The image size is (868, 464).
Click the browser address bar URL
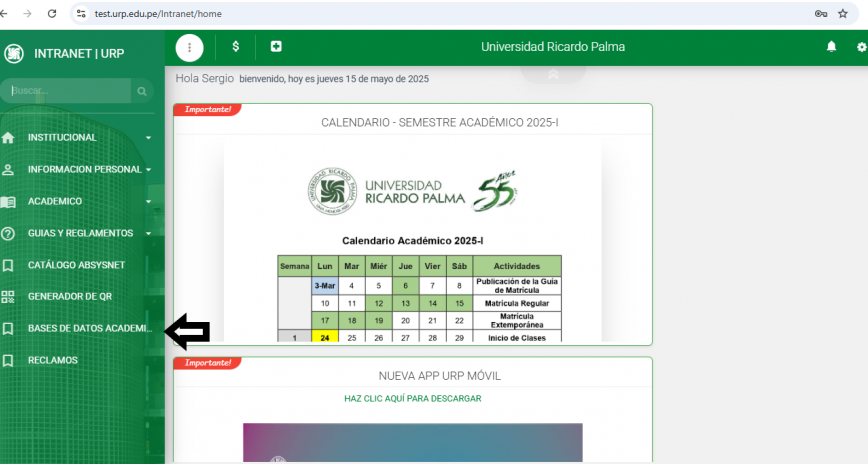(x=158, y=14)
